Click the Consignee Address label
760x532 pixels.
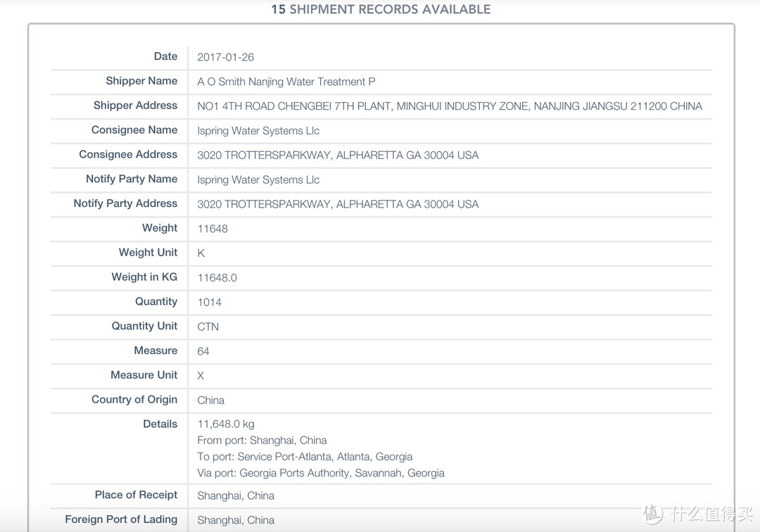click(x=128, y=155)
